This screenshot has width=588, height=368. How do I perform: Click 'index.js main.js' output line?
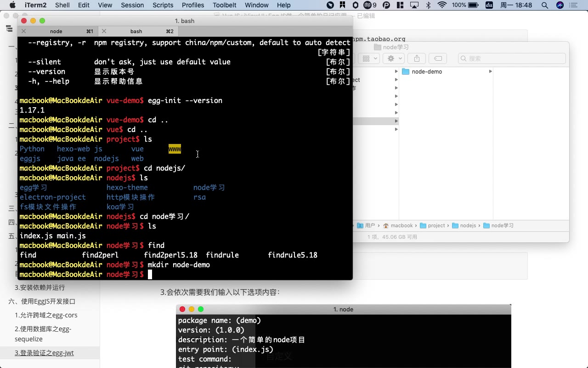(53, 236)
